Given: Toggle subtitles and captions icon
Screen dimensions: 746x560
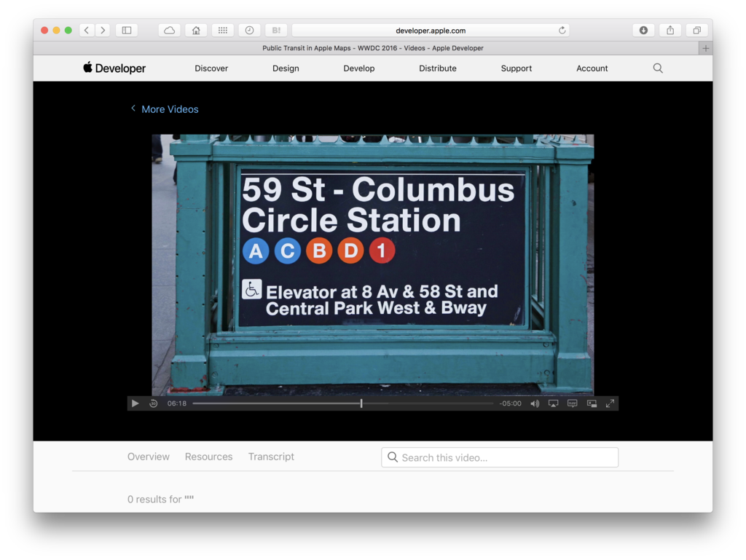Looking at the screenshot, I should click(x=573, y=403).
